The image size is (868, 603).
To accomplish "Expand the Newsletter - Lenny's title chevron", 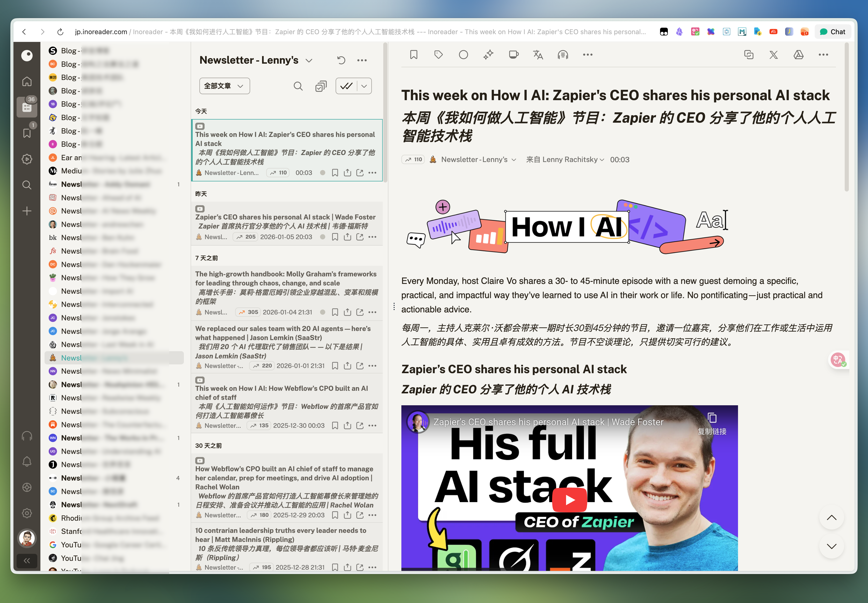I will (x=309, y=61).
